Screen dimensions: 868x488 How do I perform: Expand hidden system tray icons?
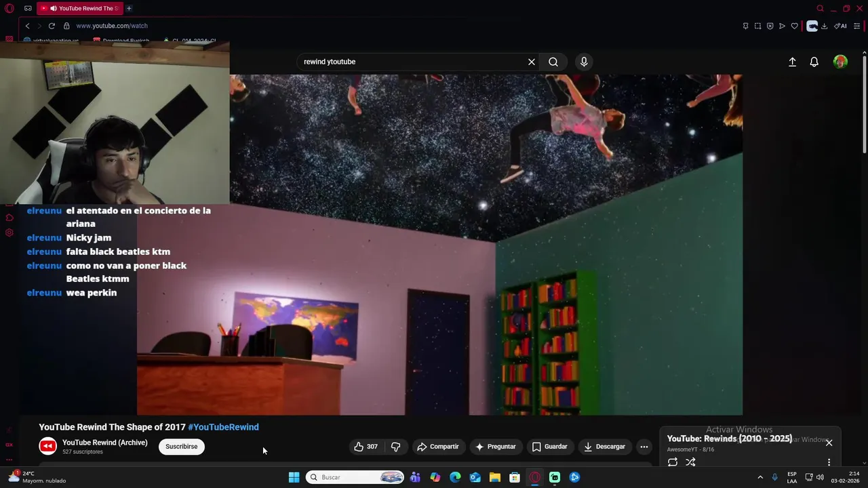click(x=760, y=477)
